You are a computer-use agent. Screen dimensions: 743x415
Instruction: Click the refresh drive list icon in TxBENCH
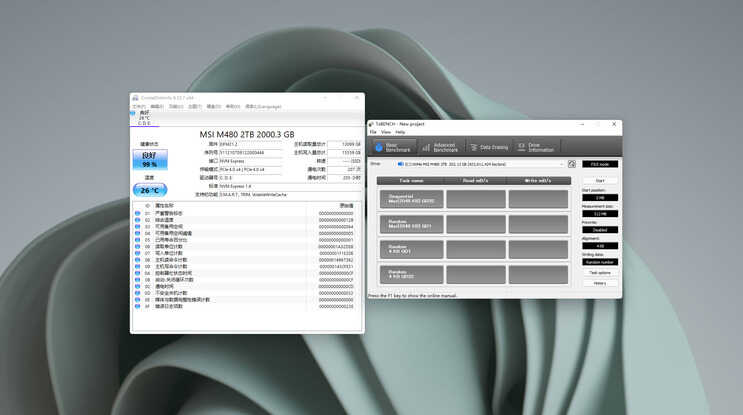(x=572, y=164)
